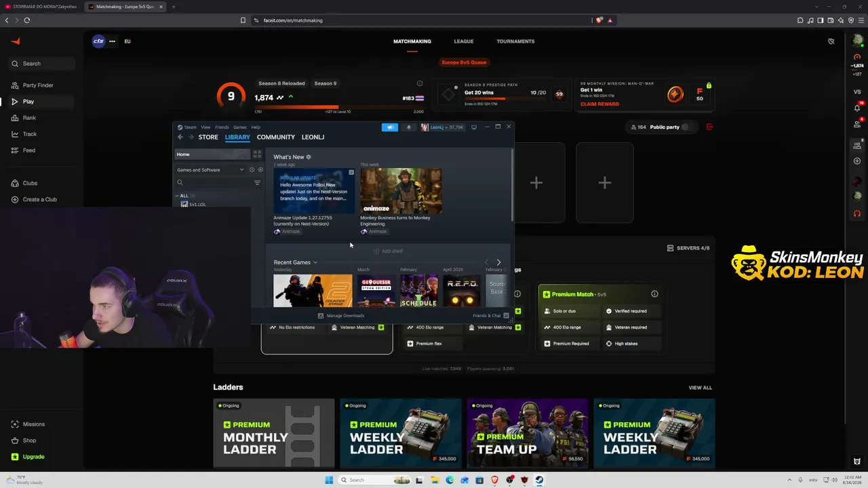Open the Steam Friends menu
Image resolution: width=868 pixels, height=488 pixels.
point(222,127)
